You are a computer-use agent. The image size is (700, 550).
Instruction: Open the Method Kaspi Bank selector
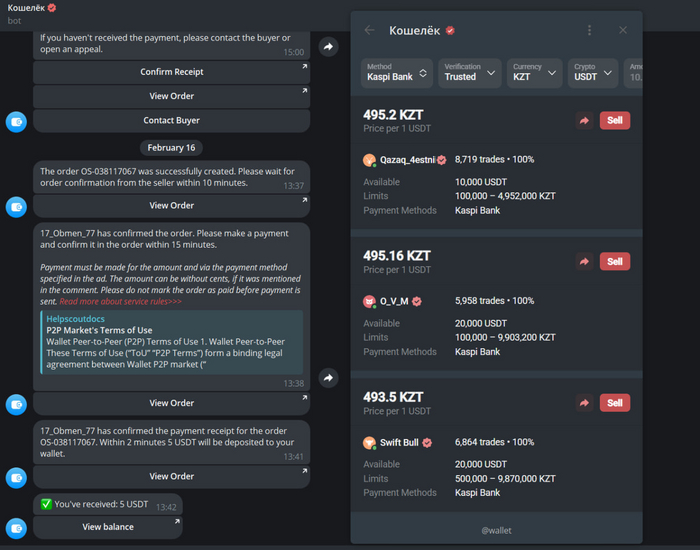coord(397,72)
